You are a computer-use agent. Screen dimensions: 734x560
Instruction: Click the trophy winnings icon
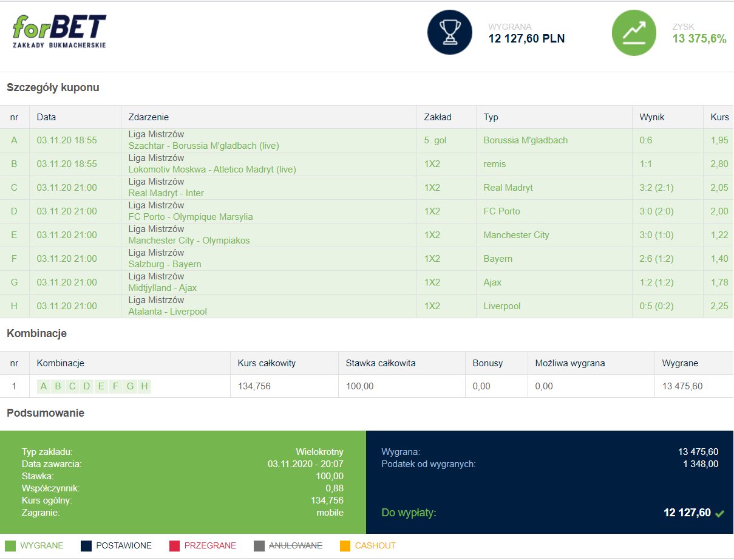click(449, 33)
